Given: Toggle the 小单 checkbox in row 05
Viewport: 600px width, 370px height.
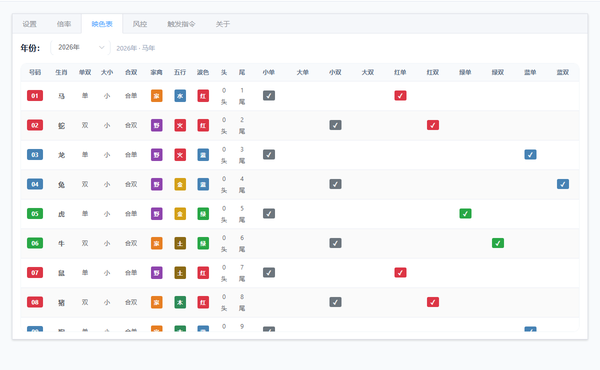Looking at the screenshot, I should (x=269, y=214).
